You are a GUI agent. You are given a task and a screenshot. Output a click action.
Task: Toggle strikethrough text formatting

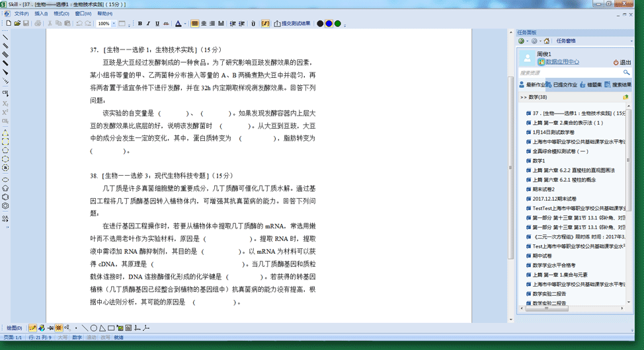tap(165, 24)
